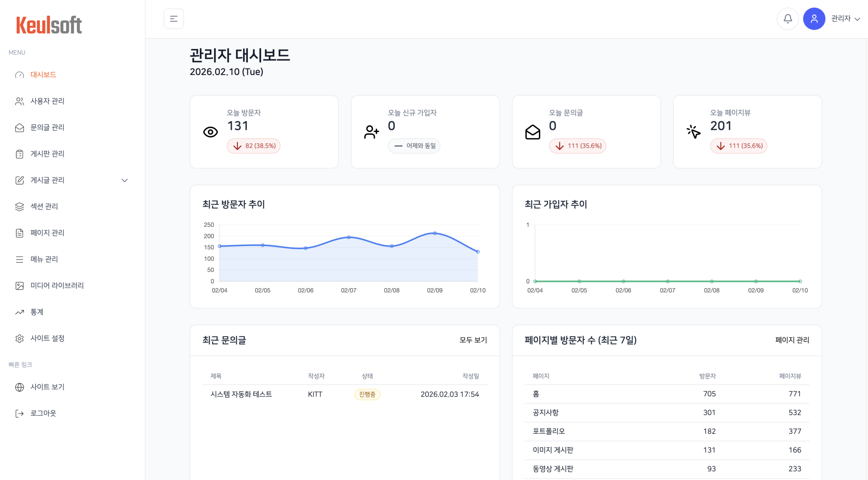Expand the 게시글 관리 submenu chevron

point(125,180)
